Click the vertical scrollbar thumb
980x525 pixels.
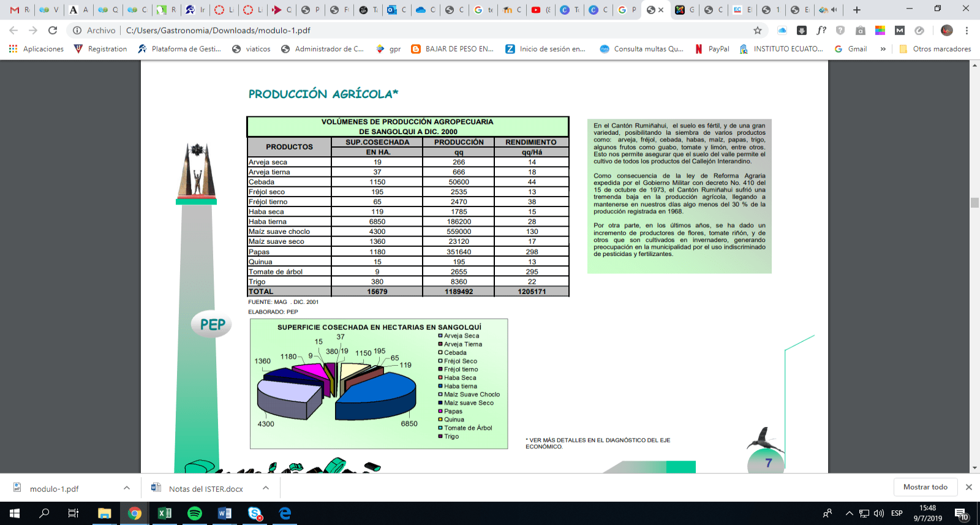click(x=974, y=203)
